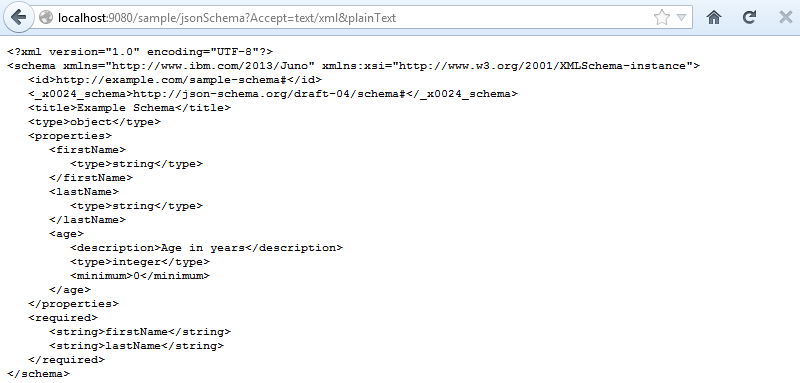This screenshot has width=800, height=383.
Task: Click the minimum 0 line
Action: [140, 276]
